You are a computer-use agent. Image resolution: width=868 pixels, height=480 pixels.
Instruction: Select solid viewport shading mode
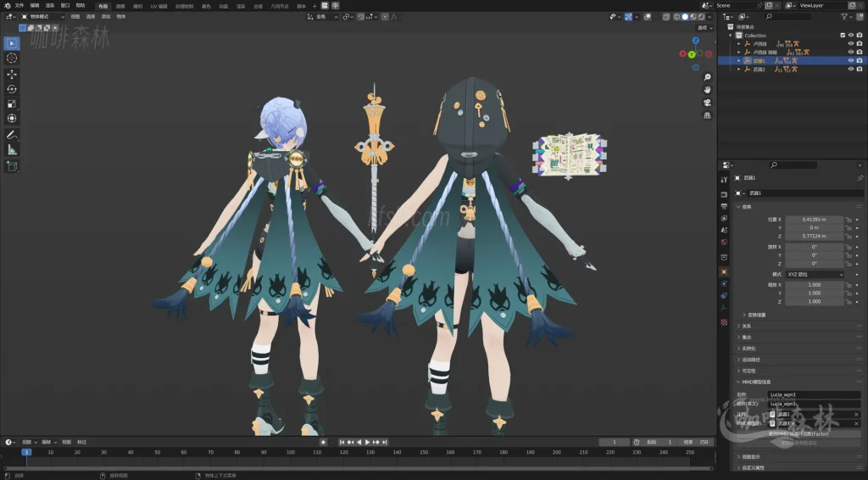click(685, 17)
